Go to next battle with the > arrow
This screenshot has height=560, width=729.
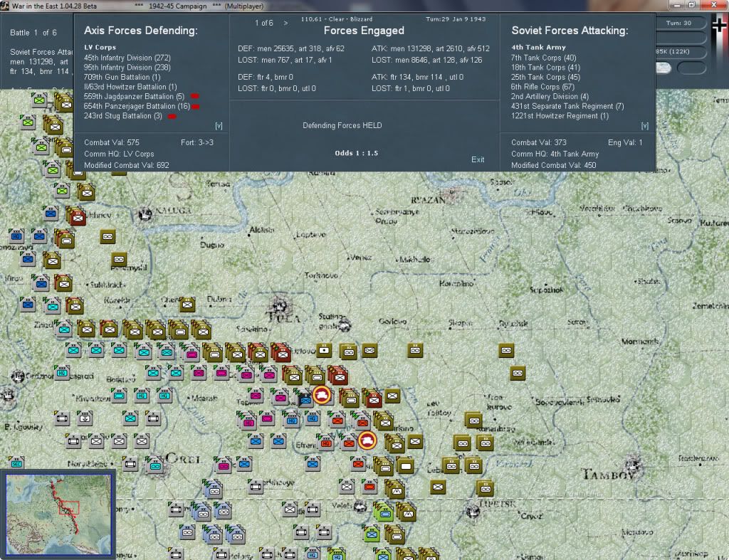pos(285,23)
